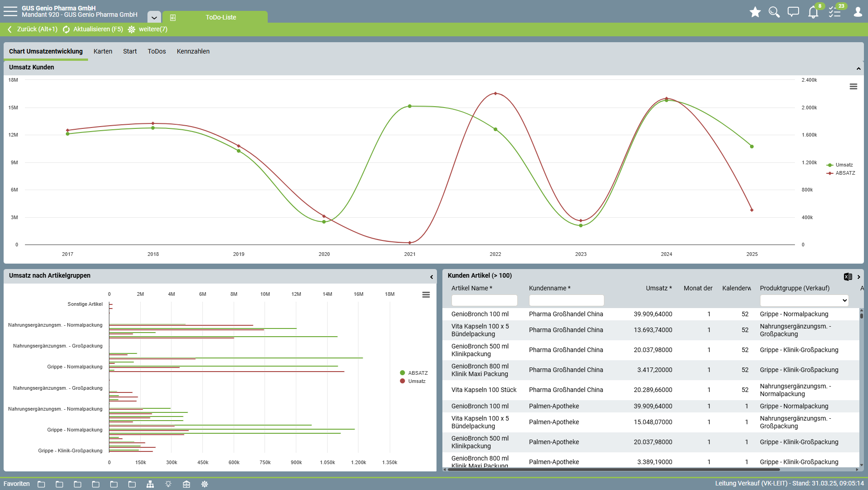Open the Umsatz Kunden chart menu
Image resolution: width=868 pixels, height=490 pixels.
853,87
